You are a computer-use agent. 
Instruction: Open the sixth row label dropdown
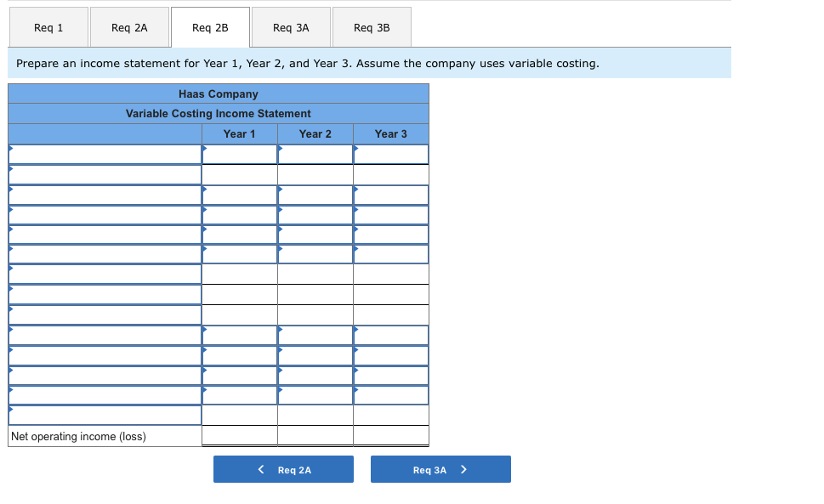tap(105, 254)
